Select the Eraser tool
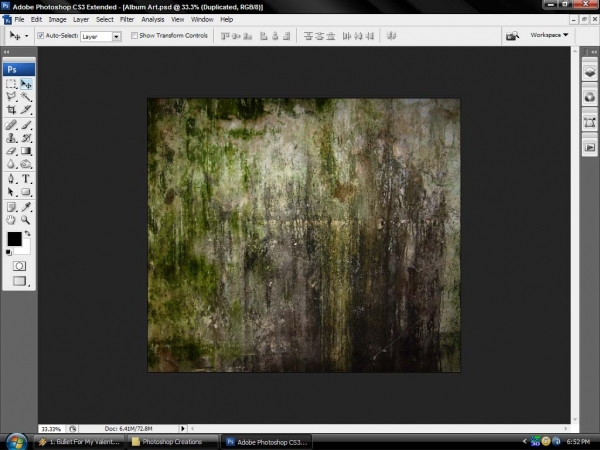Screen dimensions: 600x450 (x=11, y=151)
